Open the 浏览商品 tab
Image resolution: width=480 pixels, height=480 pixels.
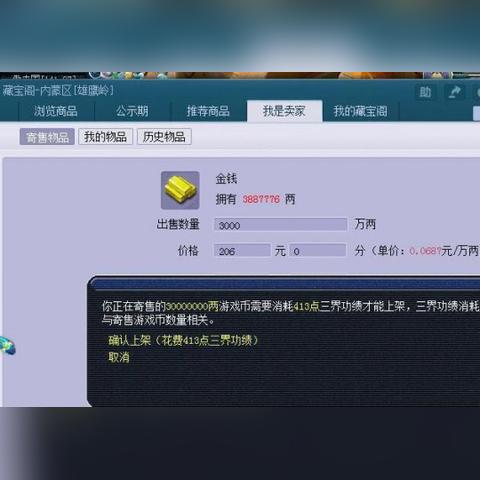(x=56, y=111)
